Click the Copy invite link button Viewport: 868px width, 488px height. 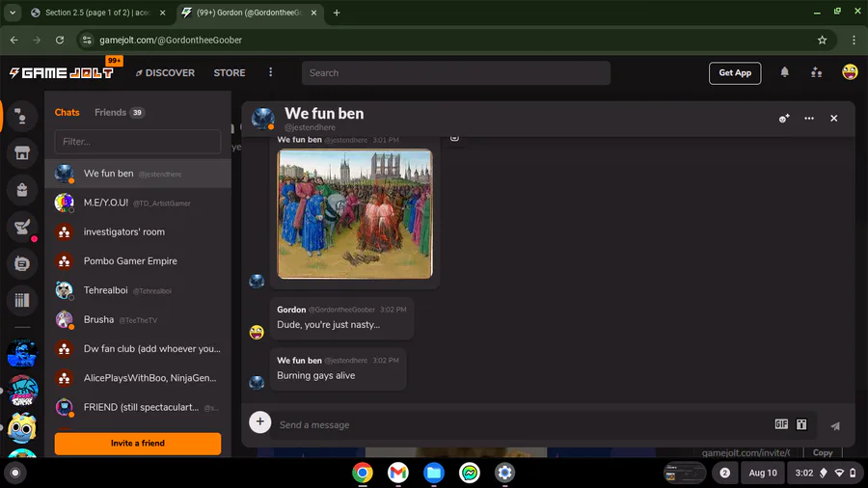[x=822, y=452]
